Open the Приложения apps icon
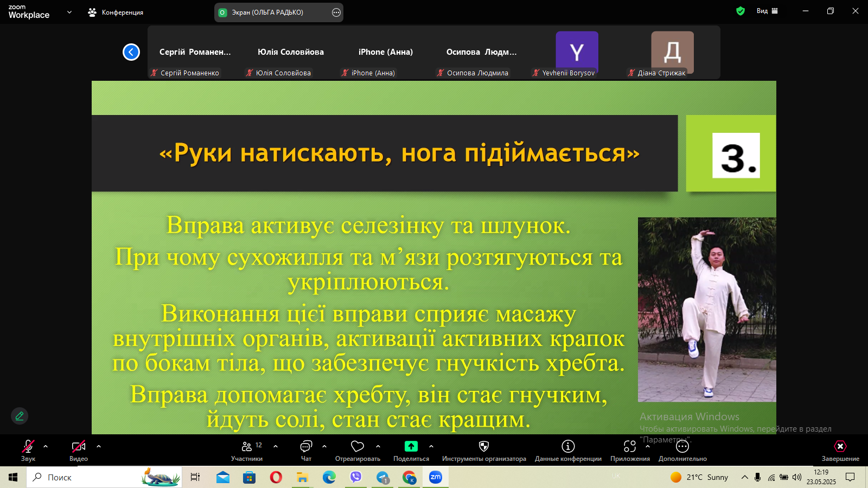This screenshot has width=868, height=488. click(x=630, y=446)
